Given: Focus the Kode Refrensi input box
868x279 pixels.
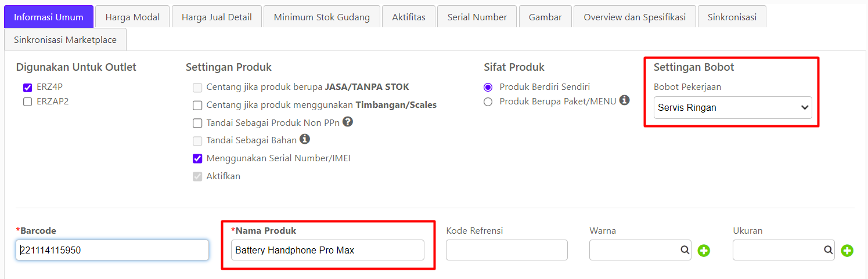Looking at the screenshot, I should point(507,250).
